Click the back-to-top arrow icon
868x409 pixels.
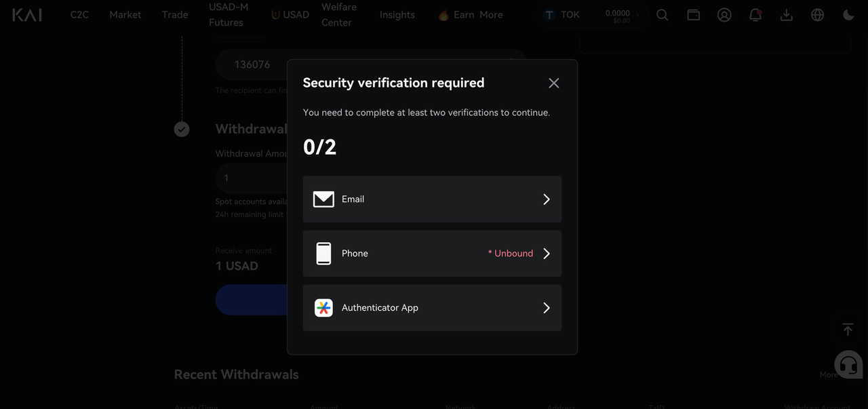click(848, 329)
